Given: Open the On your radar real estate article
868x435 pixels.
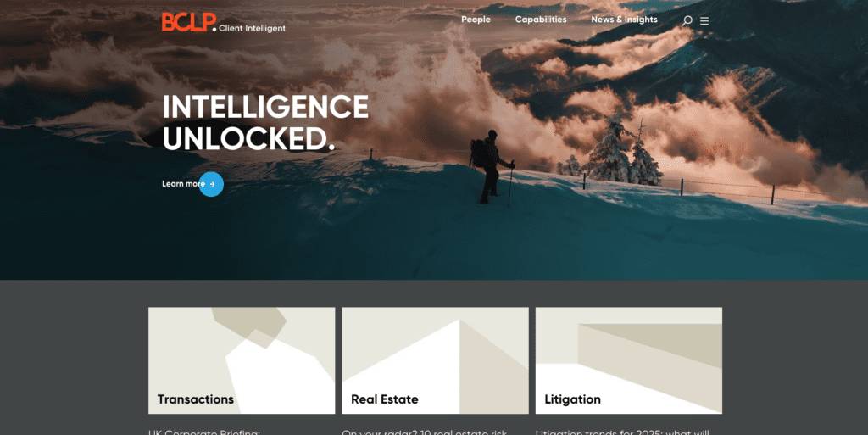Looking at the screenshot, I should click(424, 432).
